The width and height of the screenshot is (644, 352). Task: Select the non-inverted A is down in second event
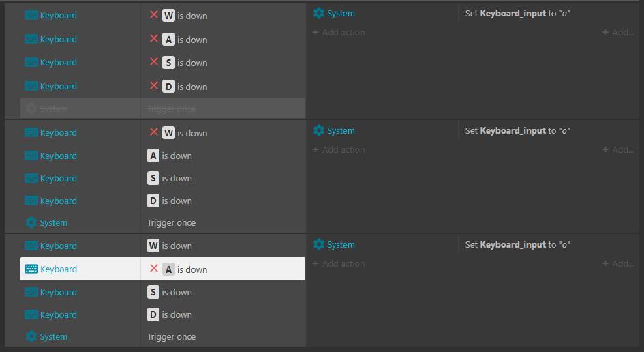[x=170, y=156]
